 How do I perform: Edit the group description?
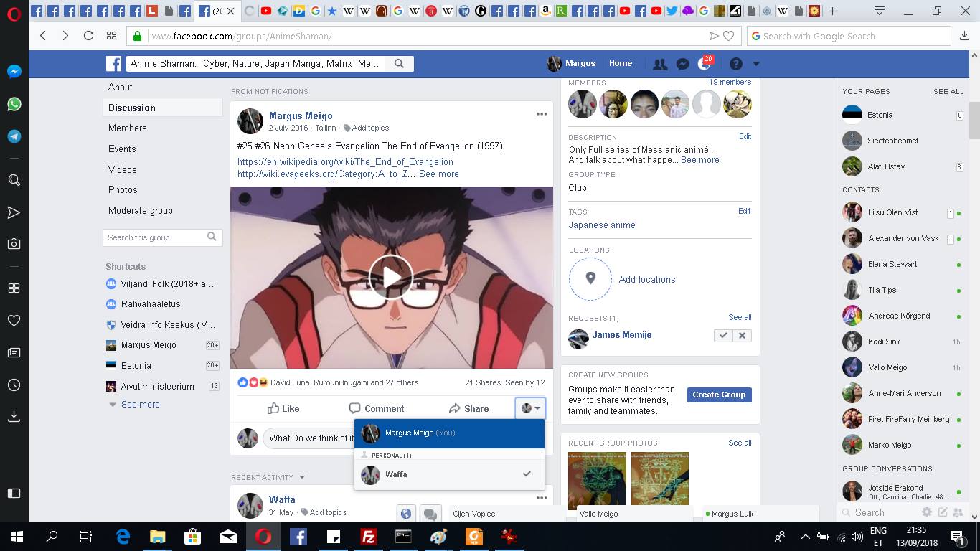(745, 136)
